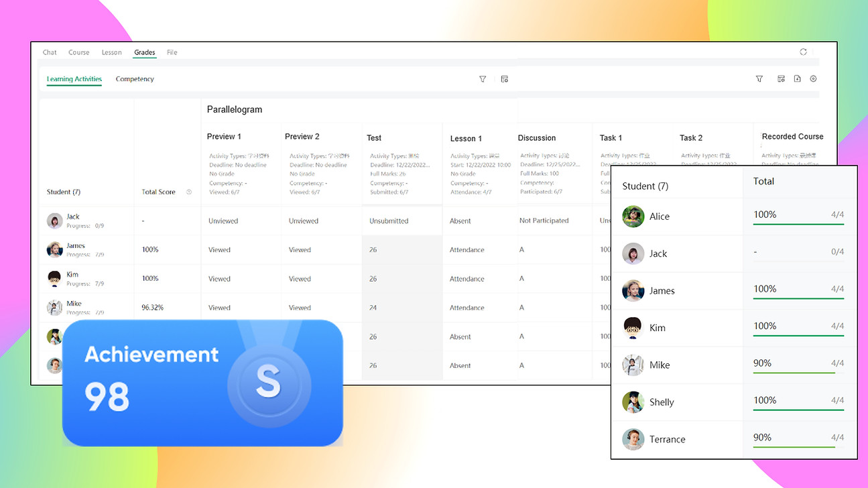Click Terrance's 90% progress bar
This screenshot has height=488, width=868.
(x=798, y=446)
